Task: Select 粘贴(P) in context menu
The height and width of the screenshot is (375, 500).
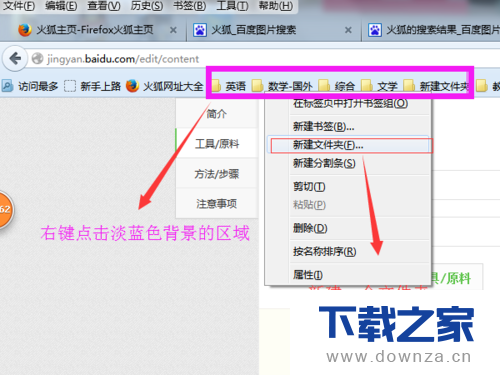Action: point(348,205)
